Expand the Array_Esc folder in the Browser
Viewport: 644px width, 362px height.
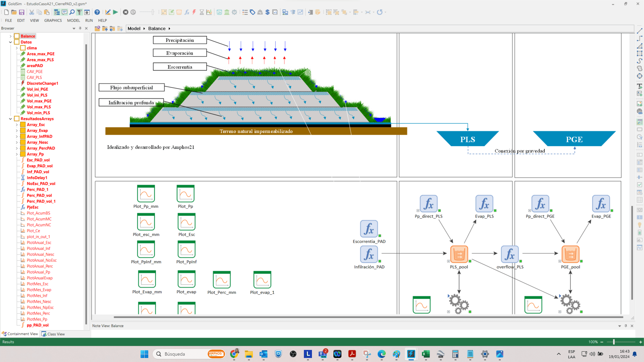coord(16,124)
